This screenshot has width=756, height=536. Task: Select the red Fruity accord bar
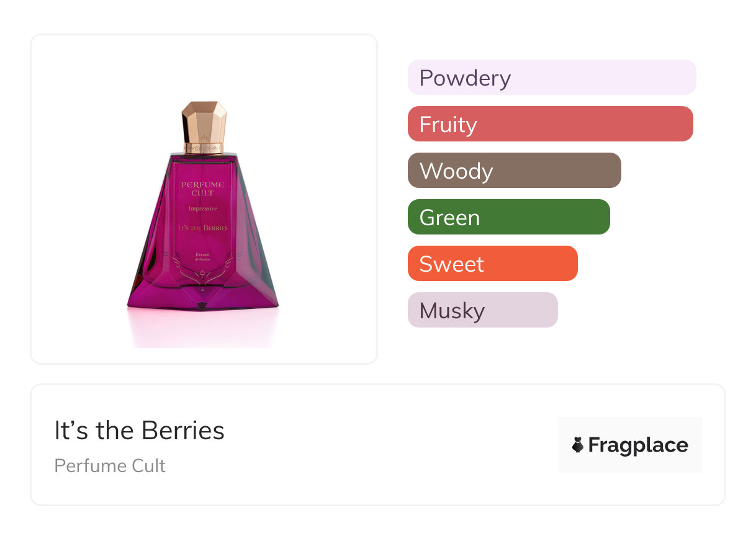[550, 124]
